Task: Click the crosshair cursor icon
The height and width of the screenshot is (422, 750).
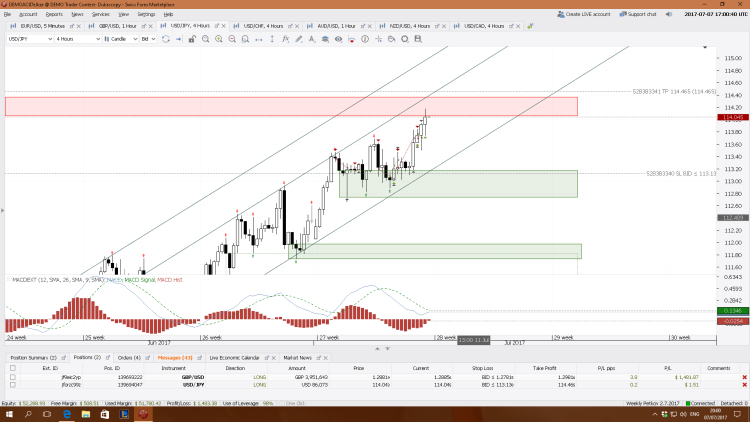Action: 378,39
